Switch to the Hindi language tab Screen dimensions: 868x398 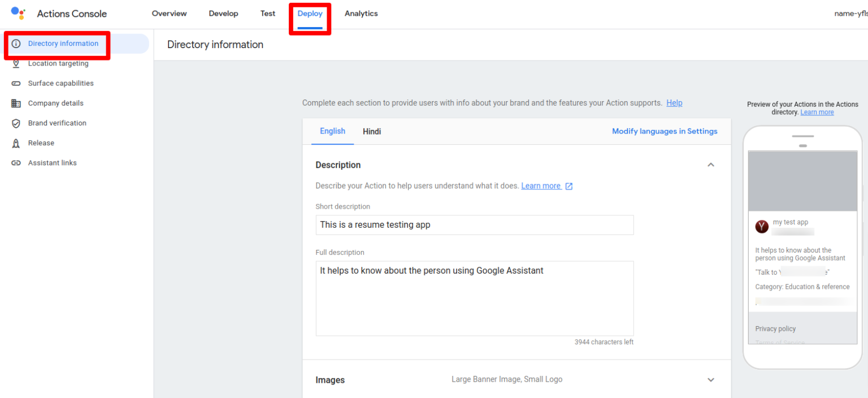point(372,131)
